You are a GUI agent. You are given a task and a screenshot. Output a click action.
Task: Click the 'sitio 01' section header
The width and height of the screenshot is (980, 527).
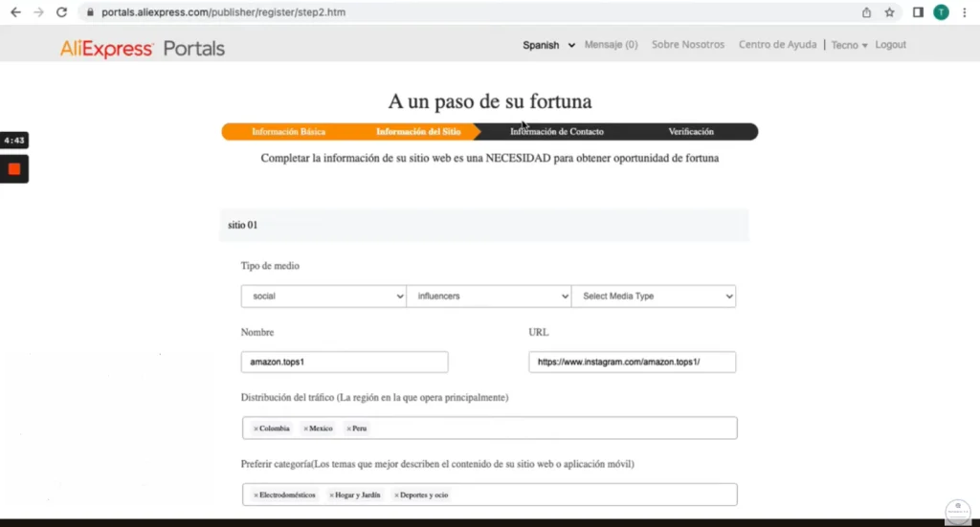click(483, 225)
